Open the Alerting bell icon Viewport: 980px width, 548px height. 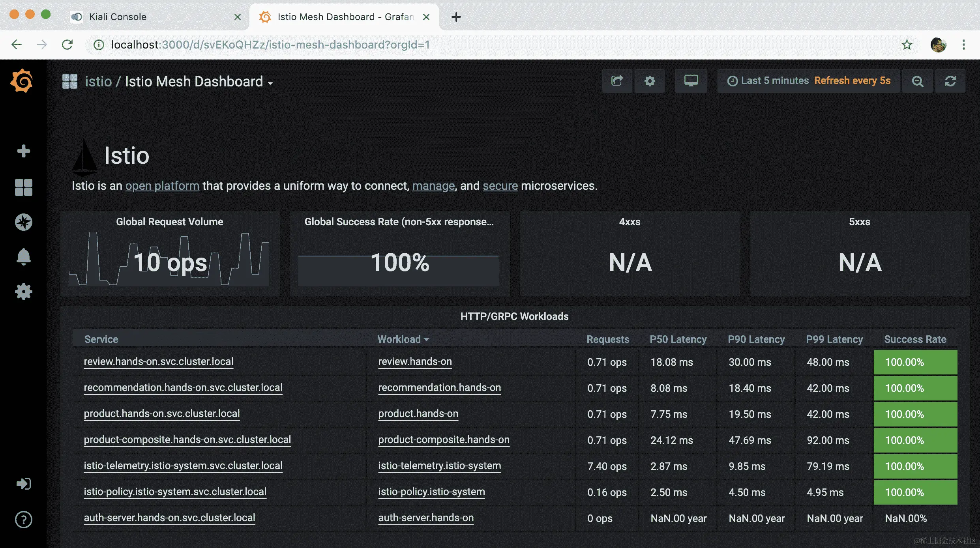tap(23, 257)
